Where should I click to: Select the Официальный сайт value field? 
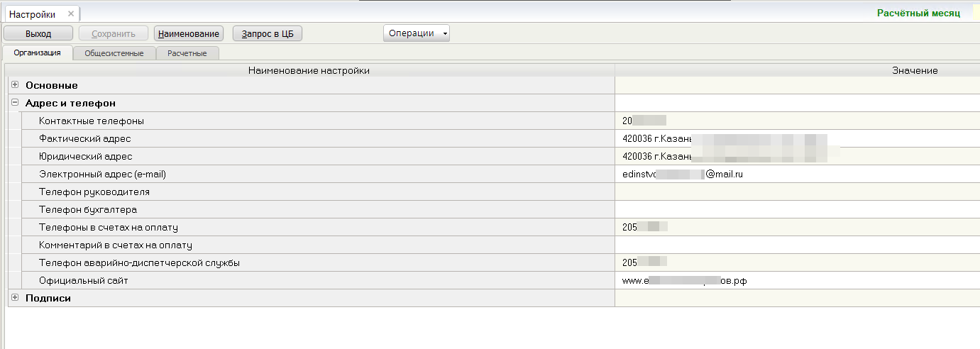coord(797,280)
